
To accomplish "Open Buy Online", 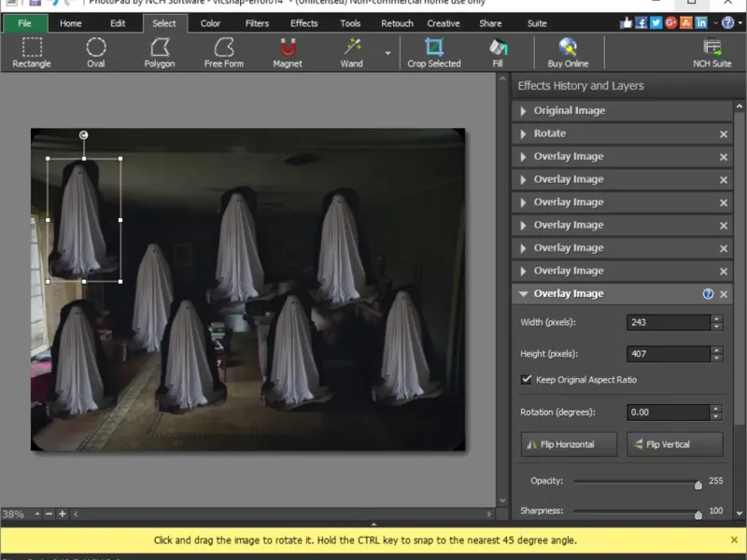I will click(x=568, y=53).
